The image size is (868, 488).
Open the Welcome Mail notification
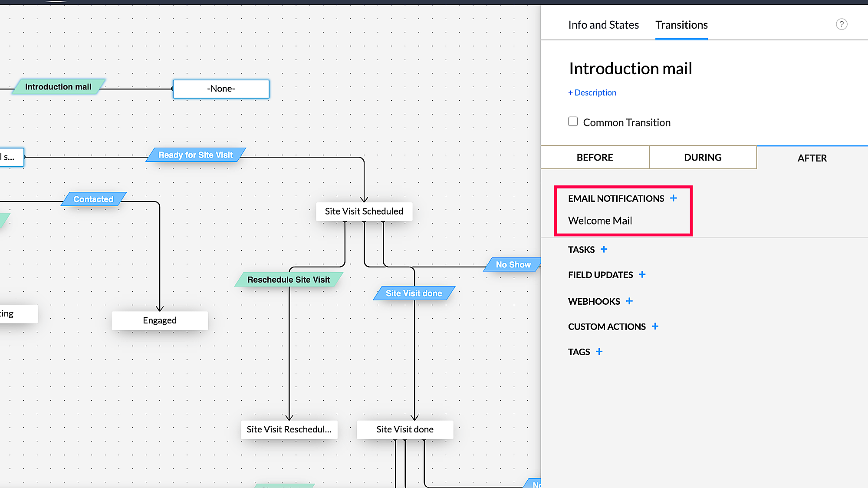click(600, 221)
